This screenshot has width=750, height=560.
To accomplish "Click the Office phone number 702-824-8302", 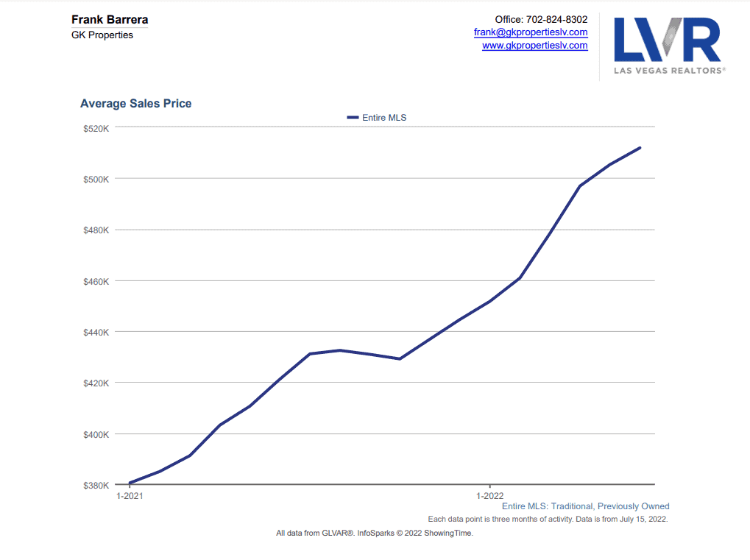I will (x=542, y=19).
